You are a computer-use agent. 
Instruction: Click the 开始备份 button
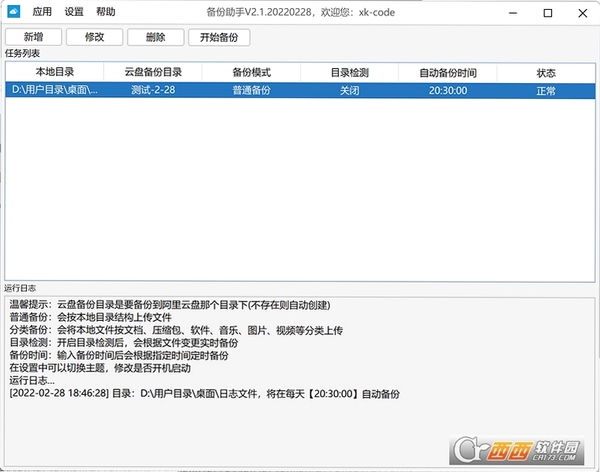click(219, 37)
